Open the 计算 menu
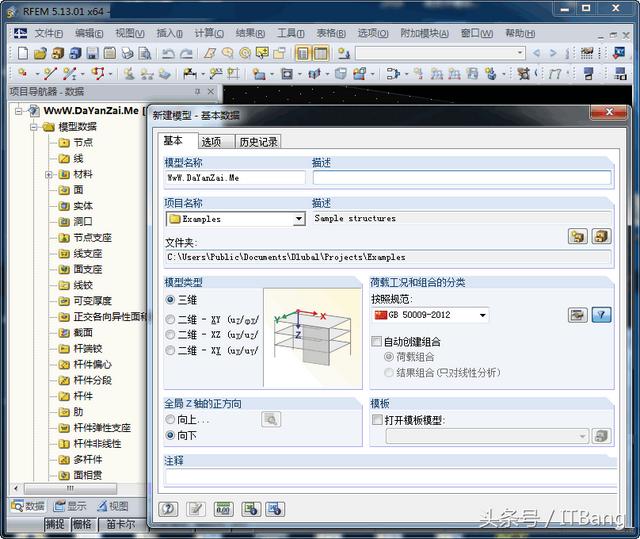 click(209, 33)
